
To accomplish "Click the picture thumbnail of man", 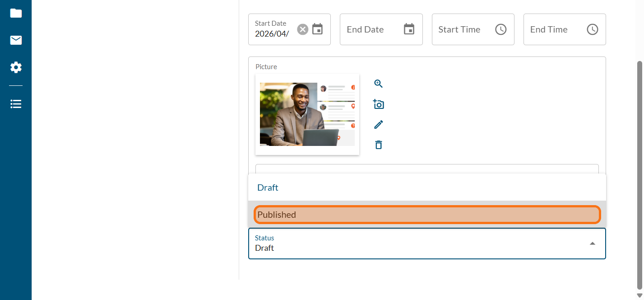I will pos(307,114).
